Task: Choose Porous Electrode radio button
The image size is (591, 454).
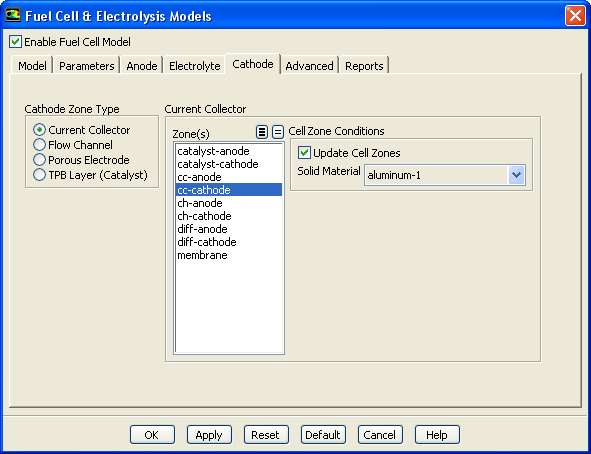Action: click(39, 160)
